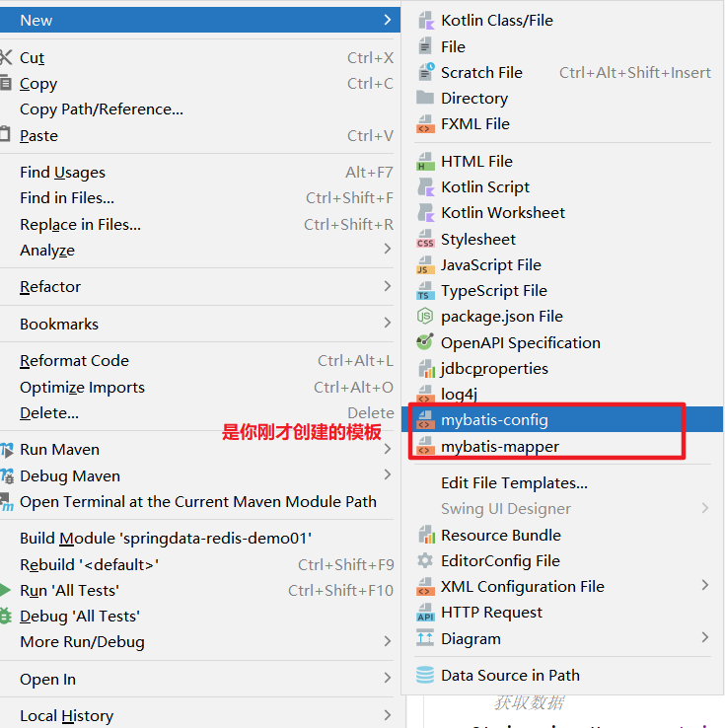The width and height of the screenshot is (725, 728).
Task: Open Terminal at the Current Maven Module Path
Action: point(200,502)
